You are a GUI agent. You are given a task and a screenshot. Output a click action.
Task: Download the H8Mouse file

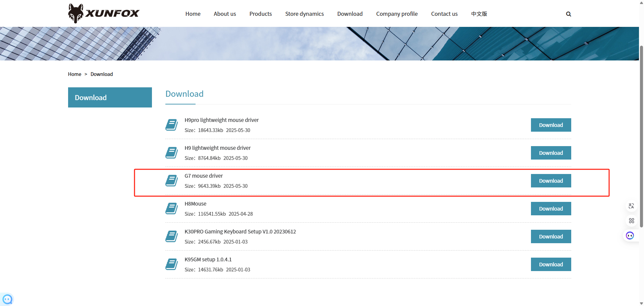click(551, 209)
